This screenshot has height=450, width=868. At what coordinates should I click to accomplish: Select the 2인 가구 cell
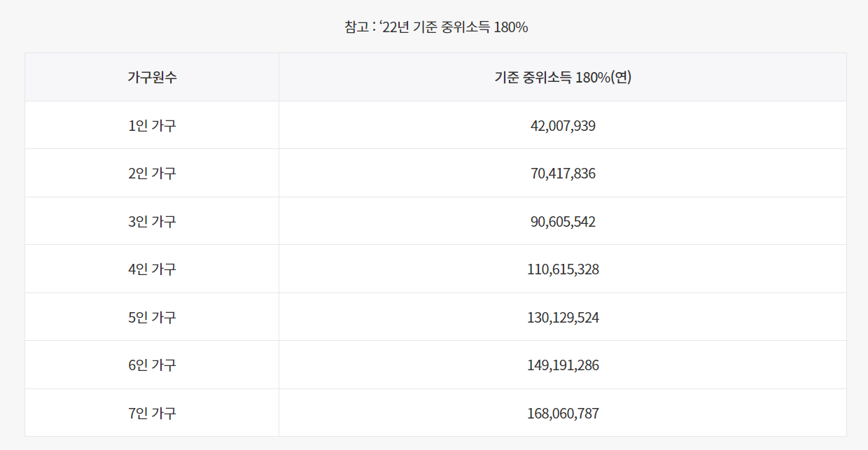(151, 173)
